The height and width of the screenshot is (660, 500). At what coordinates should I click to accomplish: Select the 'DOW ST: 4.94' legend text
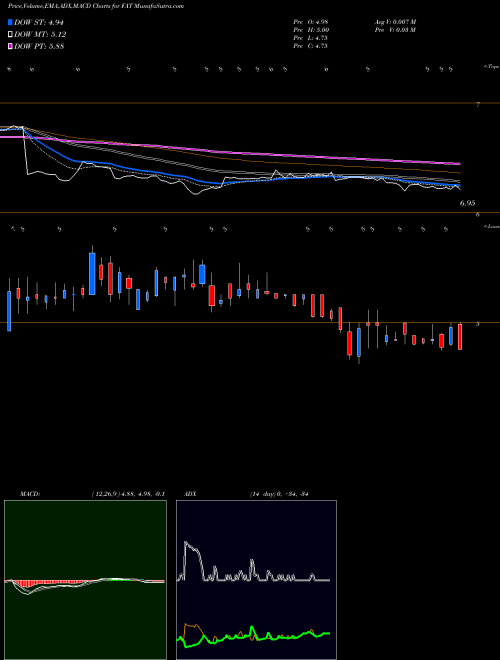coord(39,22)
